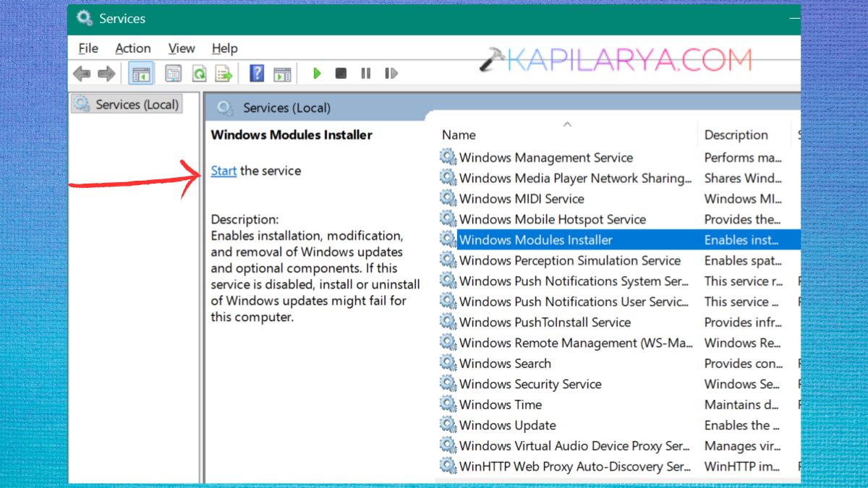
Task: Click the 'Manages vir...' description cell
Action: (x=742, y=445)
